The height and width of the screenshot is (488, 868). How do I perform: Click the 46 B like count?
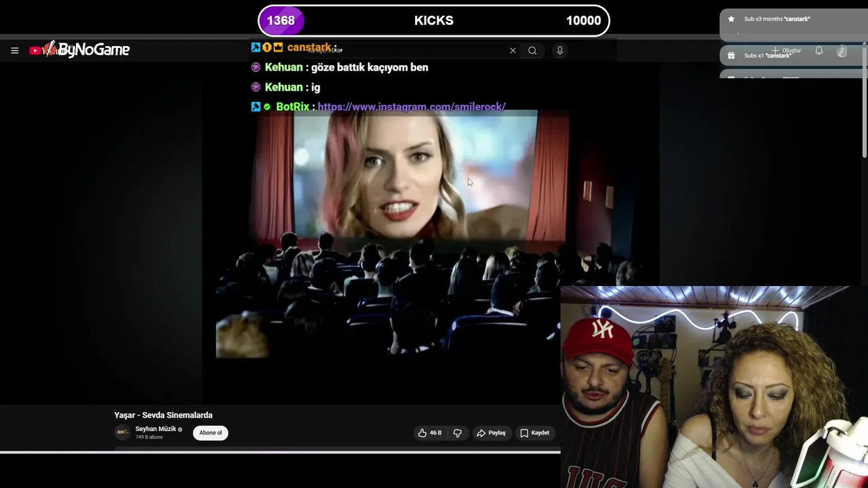tap(435, 432)
